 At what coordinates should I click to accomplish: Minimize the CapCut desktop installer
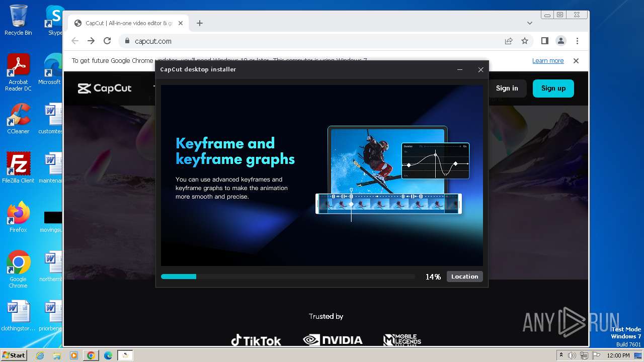click(460, 70)
